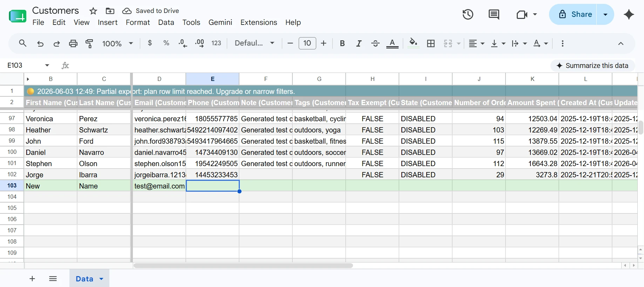
Task: Open the Default font dropdown
Action: click(255, 43)
